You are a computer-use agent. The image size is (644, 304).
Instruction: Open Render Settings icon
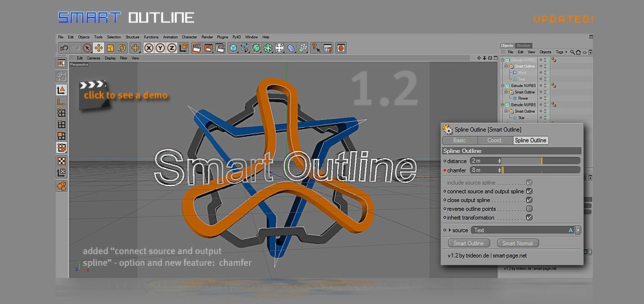click(x=220, y=48)
